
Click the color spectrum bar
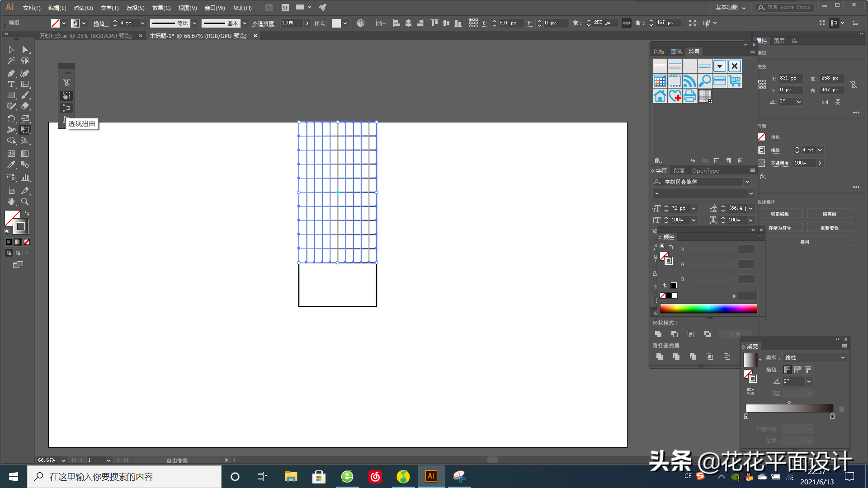click(708, 309)
